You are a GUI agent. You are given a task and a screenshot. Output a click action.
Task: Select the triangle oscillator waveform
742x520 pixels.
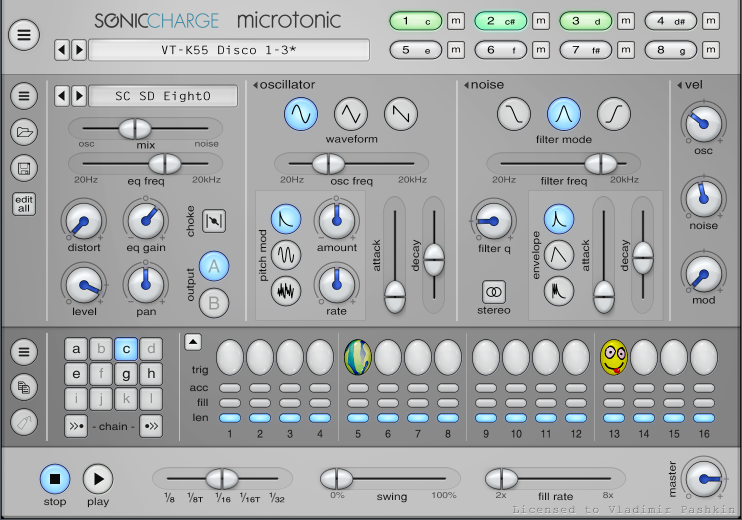pyautogui.click(x=351, y=114)
